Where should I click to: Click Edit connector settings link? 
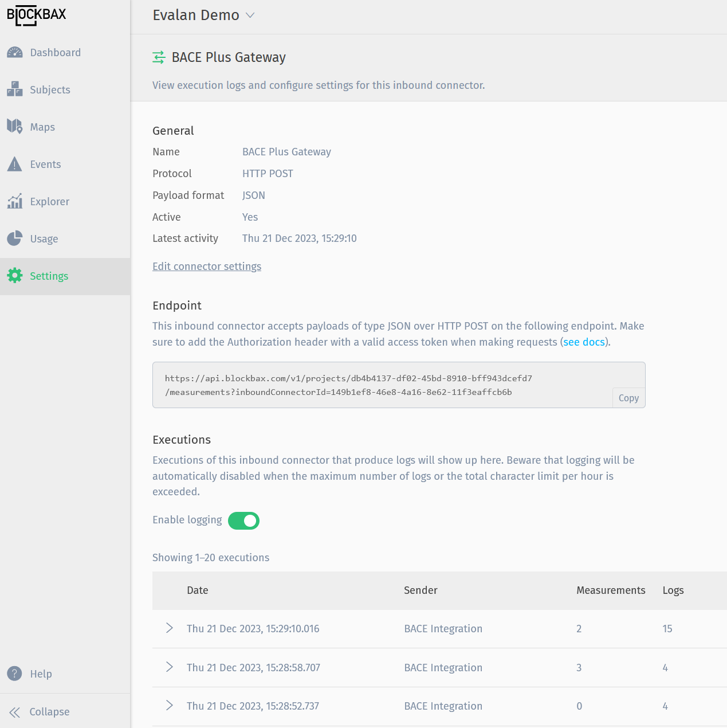(x=207, y=267)
